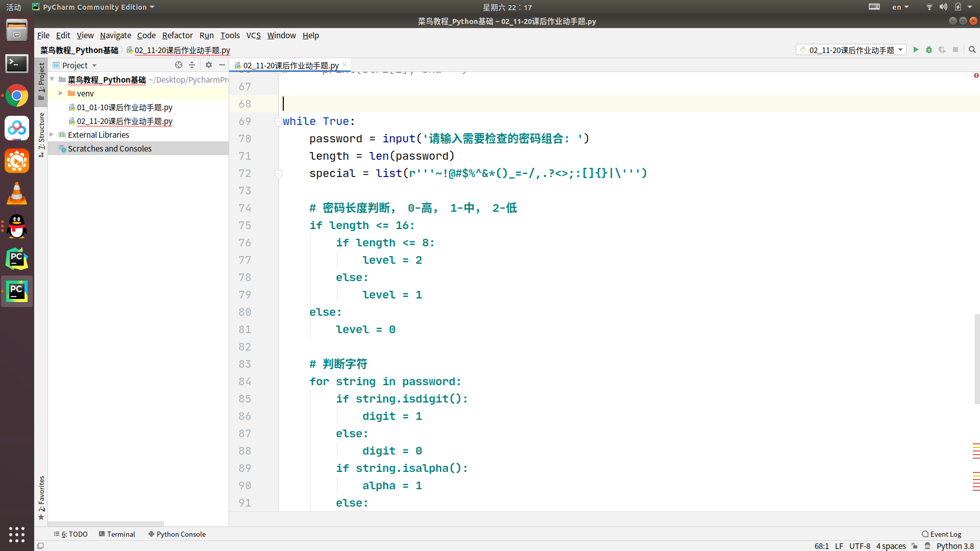
Task: Expand the venv folder in project
Action: 62,93
